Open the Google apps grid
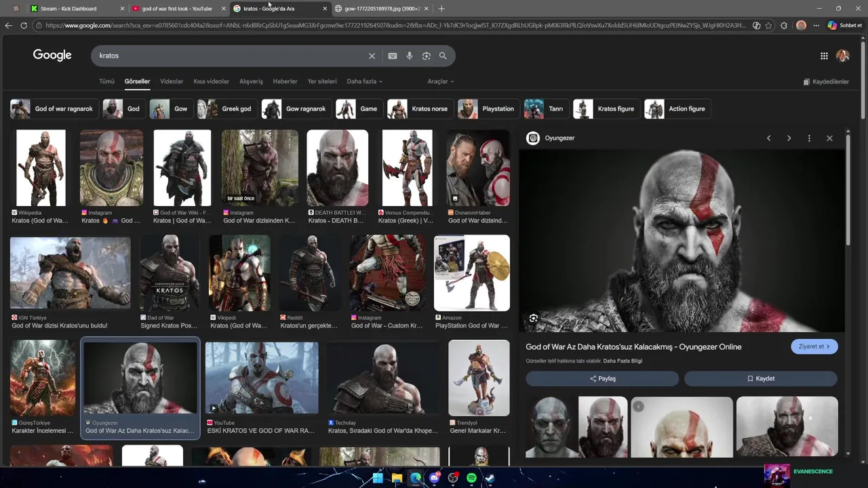Screen dimensions: 868x488 (824, 56)
